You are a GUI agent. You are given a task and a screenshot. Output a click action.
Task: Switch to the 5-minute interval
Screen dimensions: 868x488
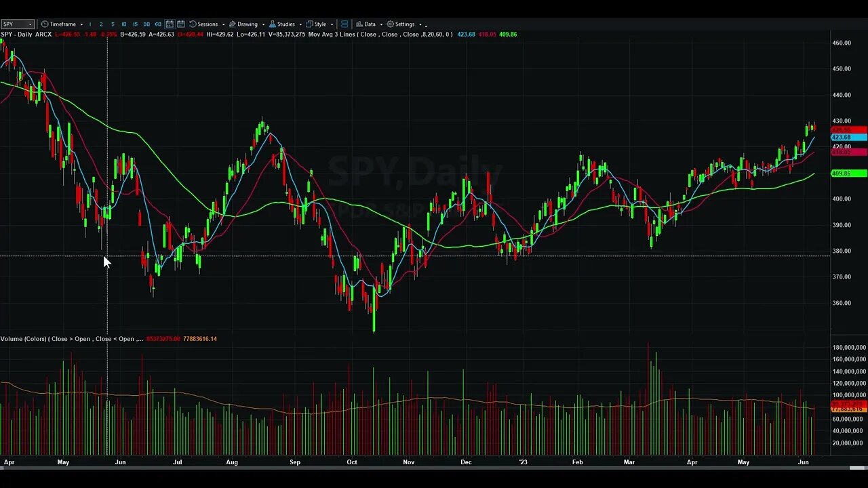(113, 24)
